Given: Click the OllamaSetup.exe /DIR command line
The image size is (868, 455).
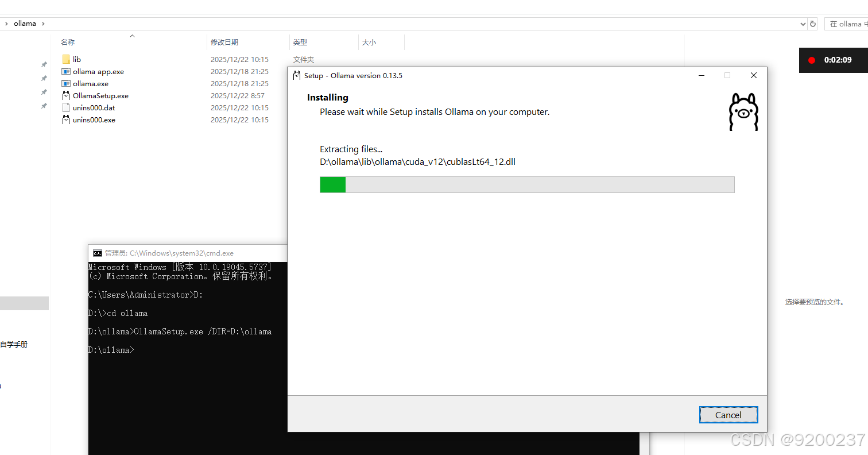Looking at the screenshot, I should coord(180,331).
